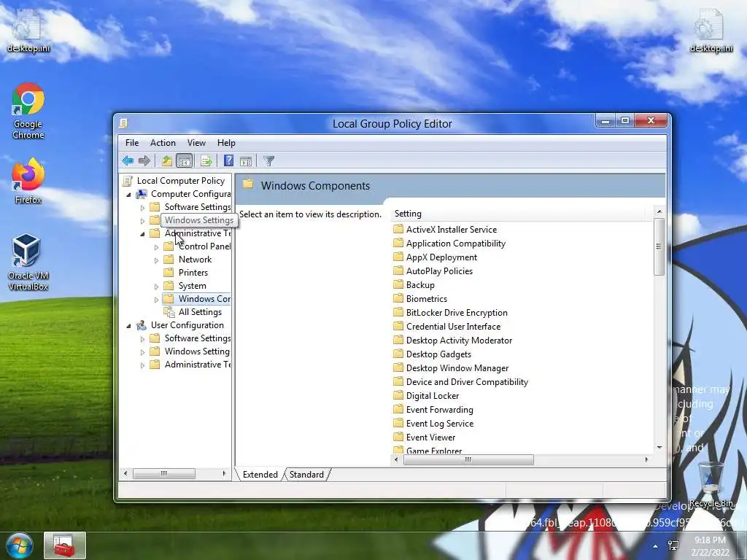Click the Computer Configuration node icon

[142, 194]
